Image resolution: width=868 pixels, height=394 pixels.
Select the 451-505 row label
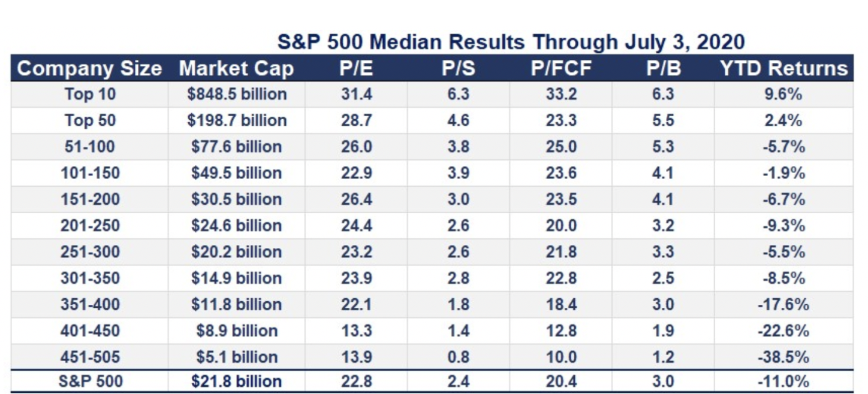click(x=89, y=357)
